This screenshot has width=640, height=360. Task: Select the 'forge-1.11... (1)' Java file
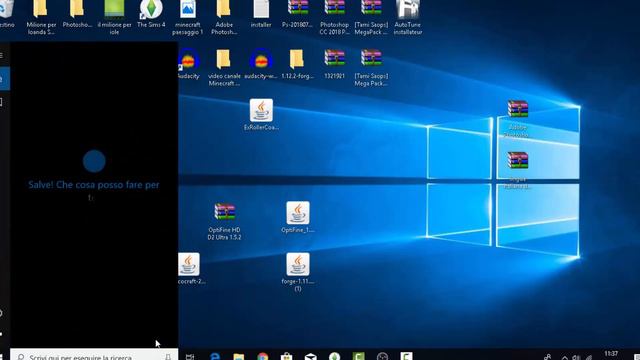[x=298, y=264]
